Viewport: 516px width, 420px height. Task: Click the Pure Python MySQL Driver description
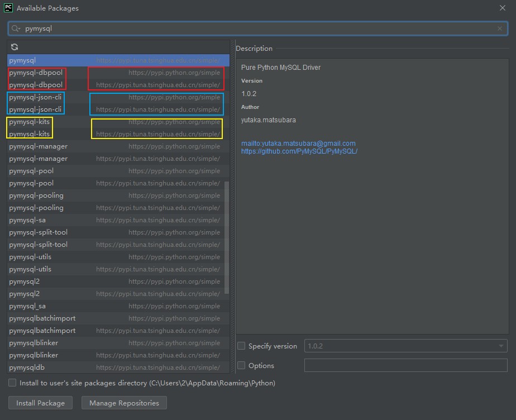pos(281,68)
